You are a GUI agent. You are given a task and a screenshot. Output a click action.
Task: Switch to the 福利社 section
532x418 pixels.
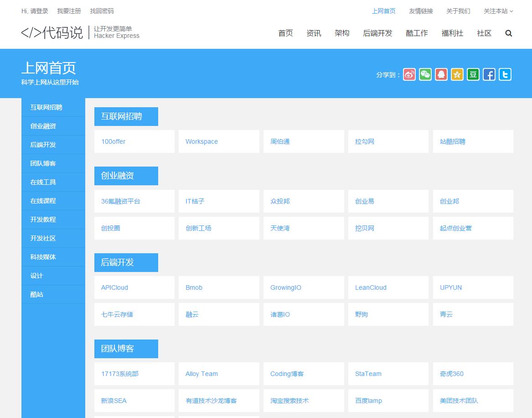click(452, 33)
